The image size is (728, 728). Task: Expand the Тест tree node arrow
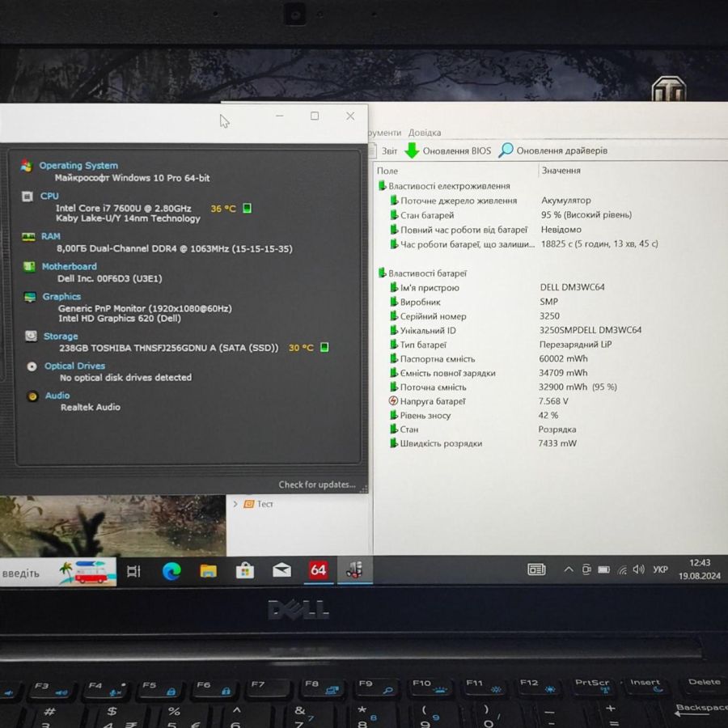click(235, 504)
